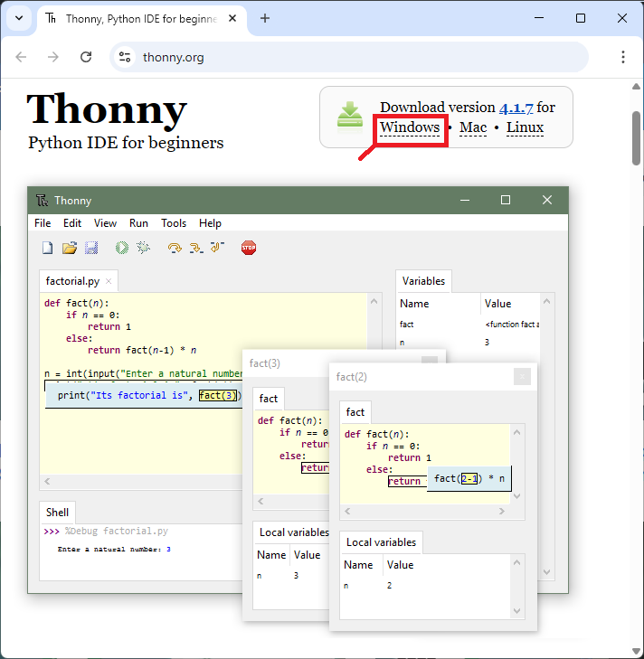Open the Run menu in Thonny
Image resolution: width=644 pixels, height=659 pixels.
pos(138,223)
